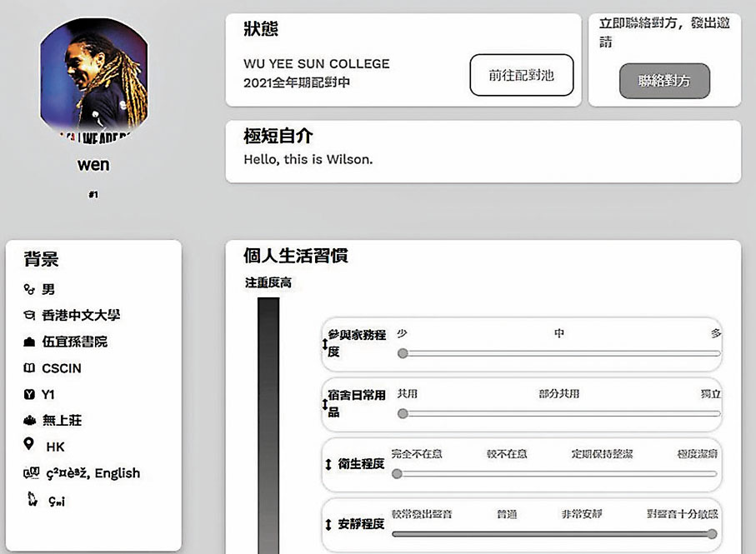
Task: Click the graduation cap icon beside 香港中文大學
Action: tap(30, 316)
